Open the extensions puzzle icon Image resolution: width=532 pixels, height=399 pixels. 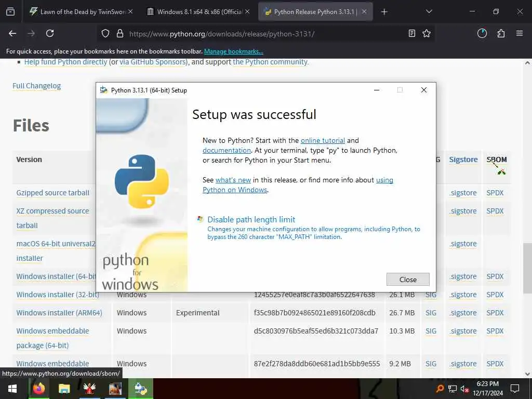pyautogui.click(x=501, y=33)
